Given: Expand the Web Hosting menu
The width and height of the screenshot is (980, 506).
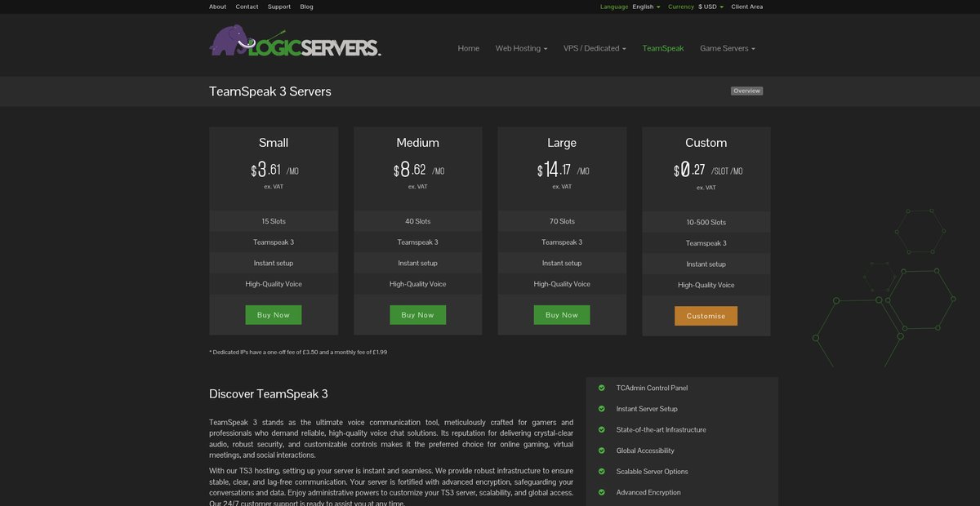Looking at the screenshot, I should [521, 48].
